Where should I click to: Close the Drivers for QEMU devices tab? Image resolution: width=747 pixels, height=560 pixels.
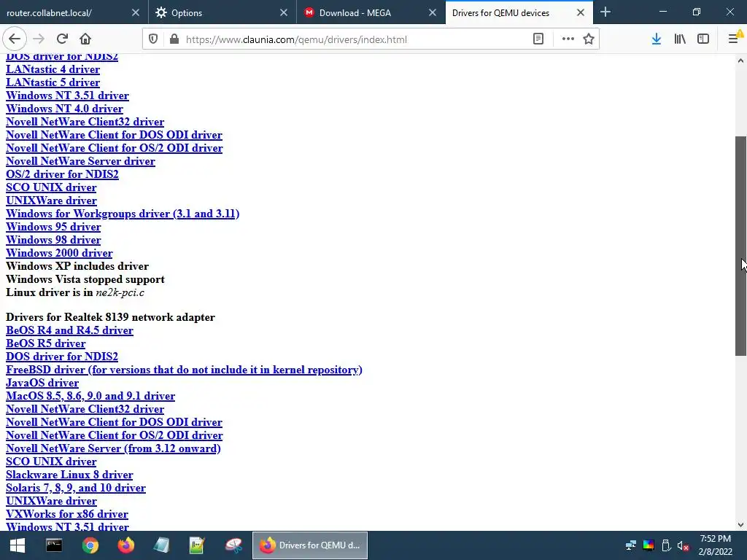pyautogui.click(x=581, y=12)
